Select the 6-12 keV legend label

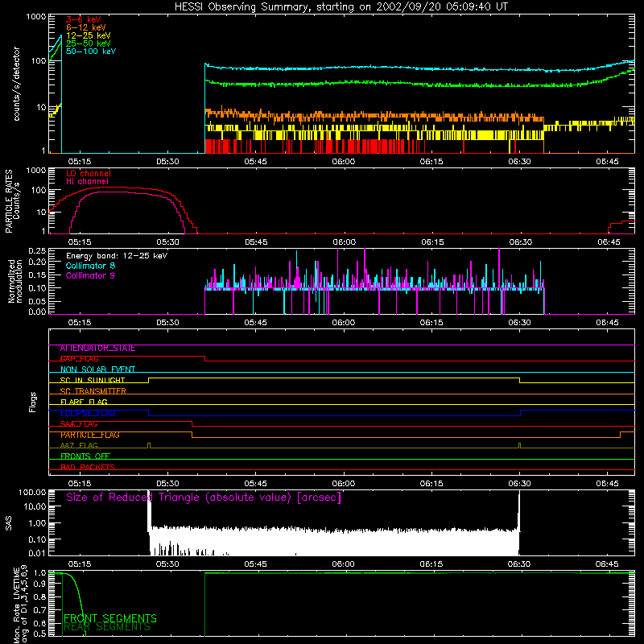tap(86, 27)
